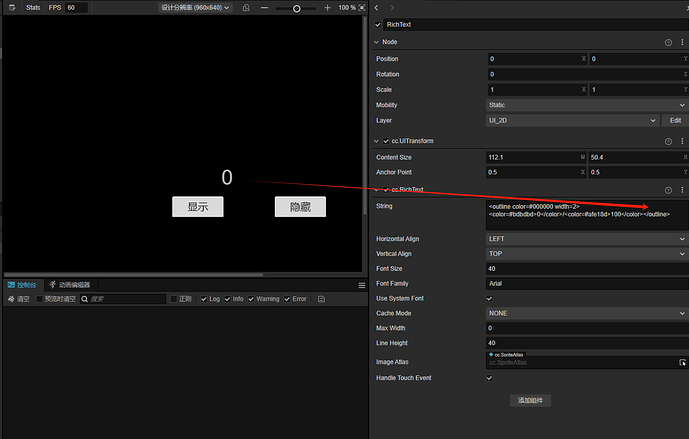
Task: Click the Line Height input field
Action: (x=587, y=343)
